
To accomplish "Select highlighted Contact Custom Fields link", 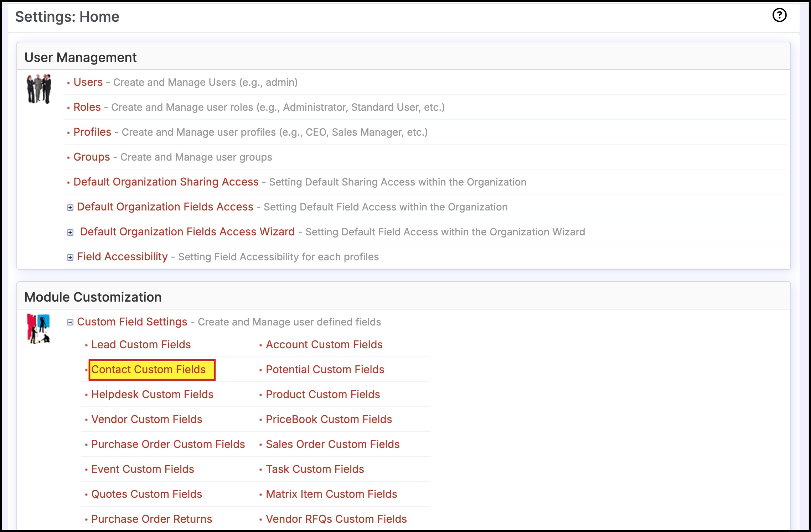I will pyautogui.click(x=148, y=370).
